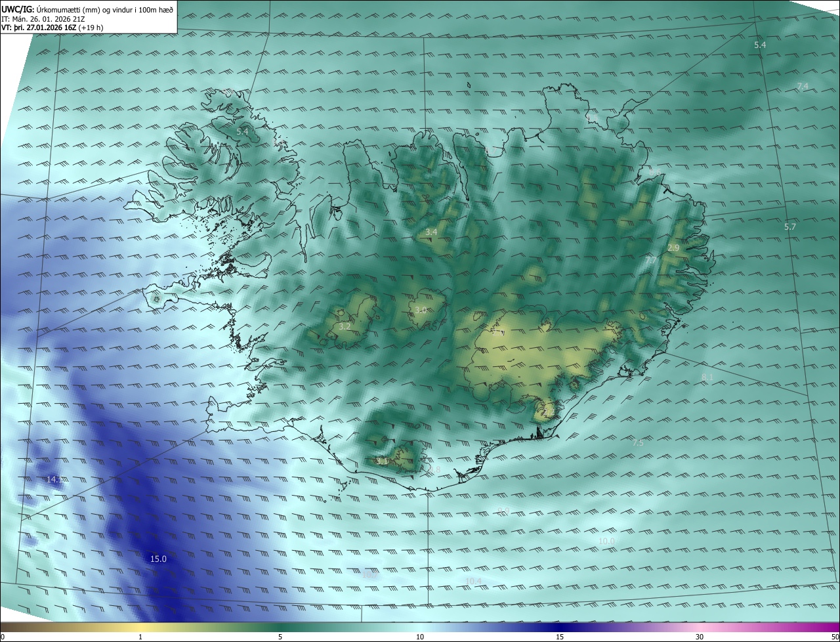Click the valid time 'VT: þri. 27.01.2026 16Z (+19 h)'

point(52,28)
